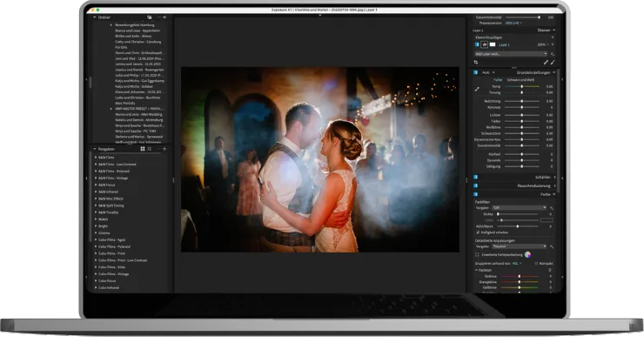
Task: Open the Vorgabe dropdown showing Neutral
Action: (x=520, y=246)
